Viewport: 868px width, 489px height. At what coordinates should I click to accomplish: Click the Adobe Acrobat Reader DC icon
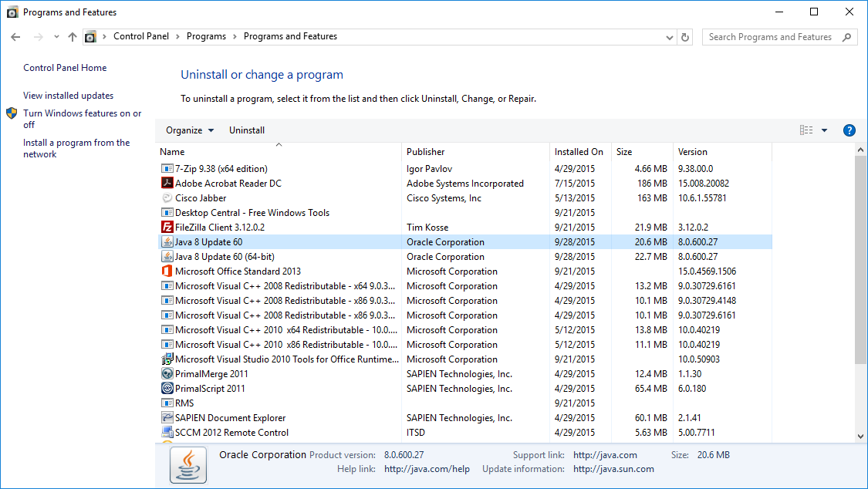pyautogui.click(x=167, y=184)
